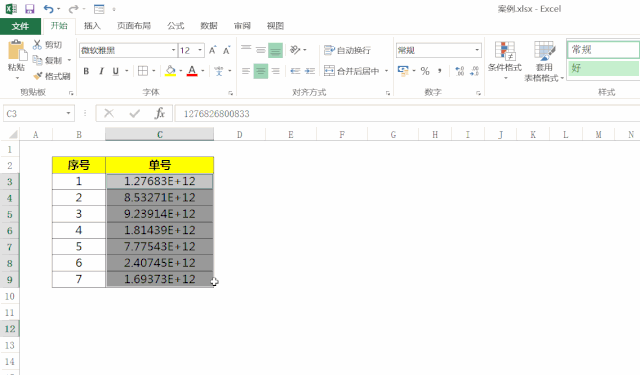Screen dimensions: 640x375
Task: Click the select-all corner triangle
Action: click(13, 134)
